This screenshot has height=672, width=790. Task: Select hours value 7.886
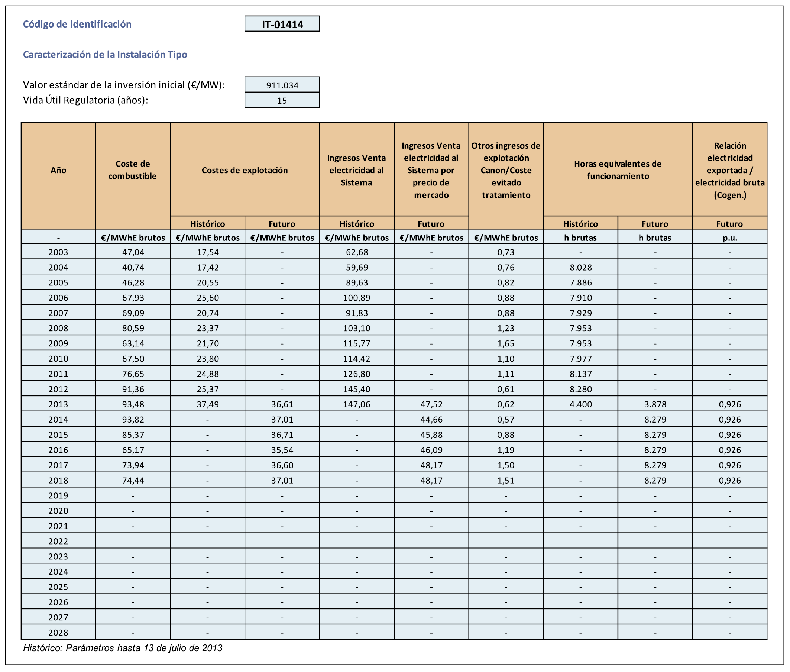580,283
